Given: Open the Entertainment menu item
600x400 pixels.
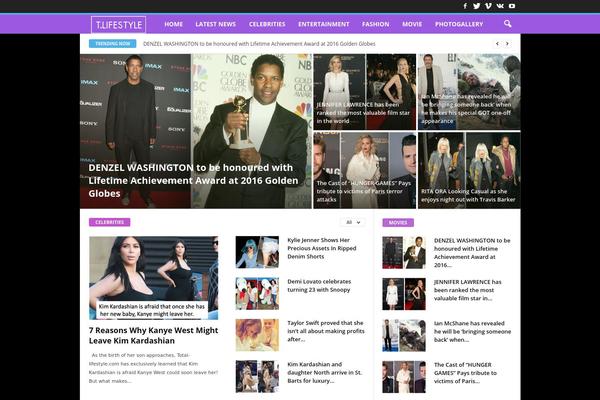Looking at the screenshot, I should pyautogui.click(x=324, y=24).
